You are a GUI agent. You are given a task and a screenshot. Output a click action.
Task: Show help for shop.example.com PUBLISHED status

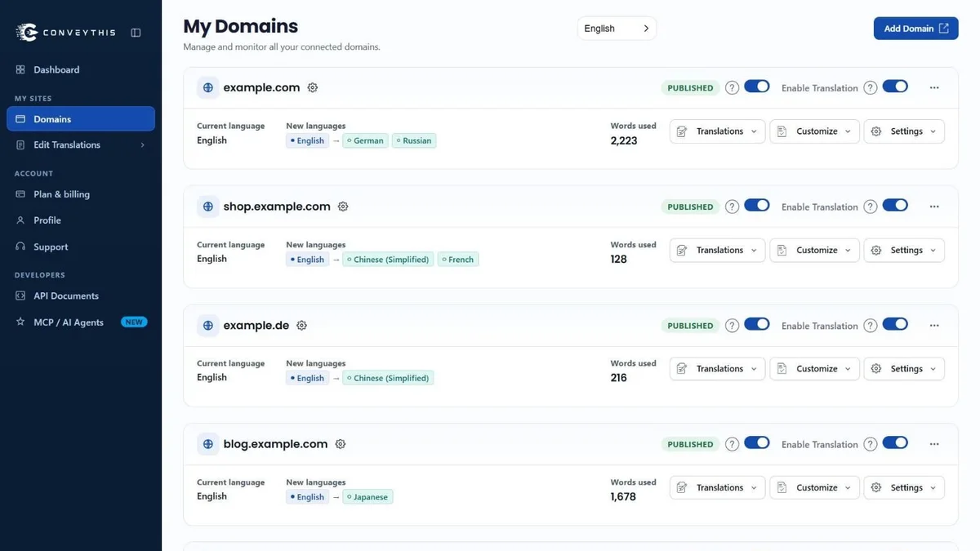[x=732, y=207]
